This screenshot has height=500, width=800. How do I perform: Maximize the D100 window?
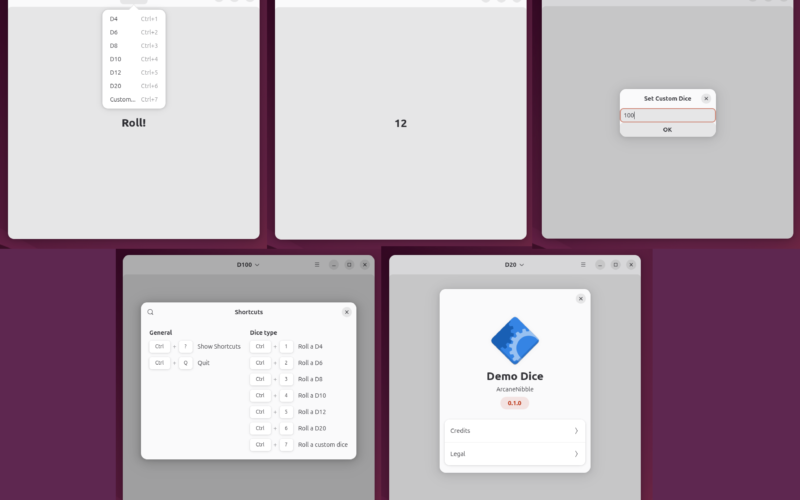pos(349,265)
